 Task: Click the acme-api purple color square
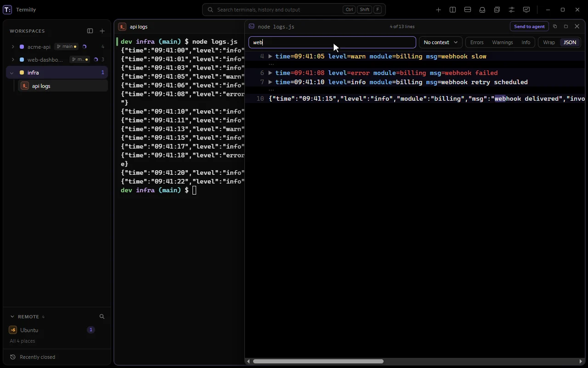pyautogui.click(x=22, y=47)
